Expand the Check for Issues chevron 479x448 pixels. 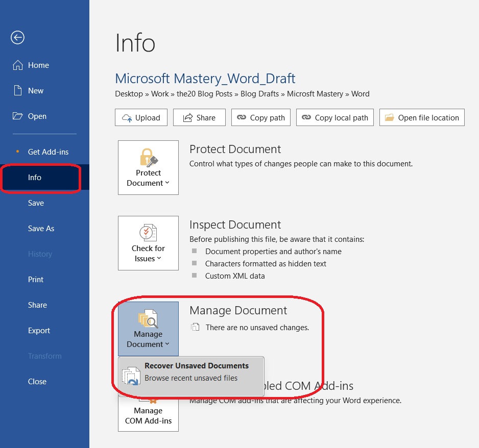click(159, 259)
